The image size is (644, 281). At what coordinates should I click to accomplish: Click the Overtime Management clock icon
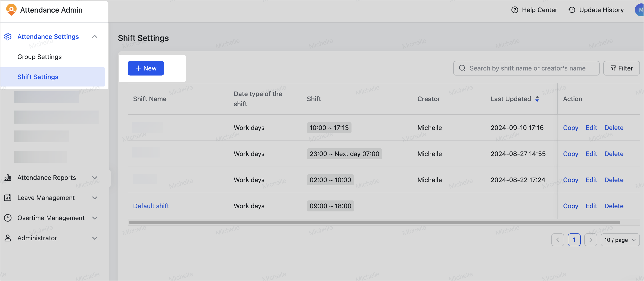(x=8, y=218)
